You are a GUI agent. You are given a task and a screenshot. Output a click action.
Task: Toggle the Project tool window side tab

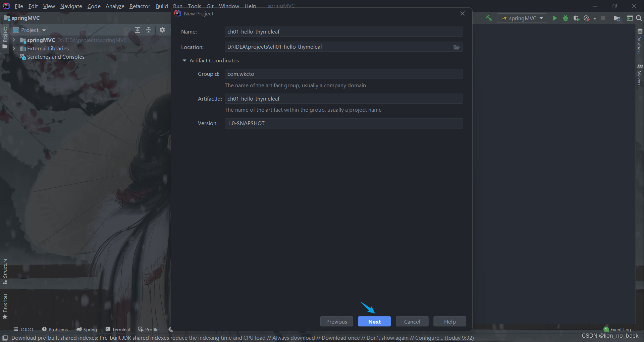coord(5,38)
